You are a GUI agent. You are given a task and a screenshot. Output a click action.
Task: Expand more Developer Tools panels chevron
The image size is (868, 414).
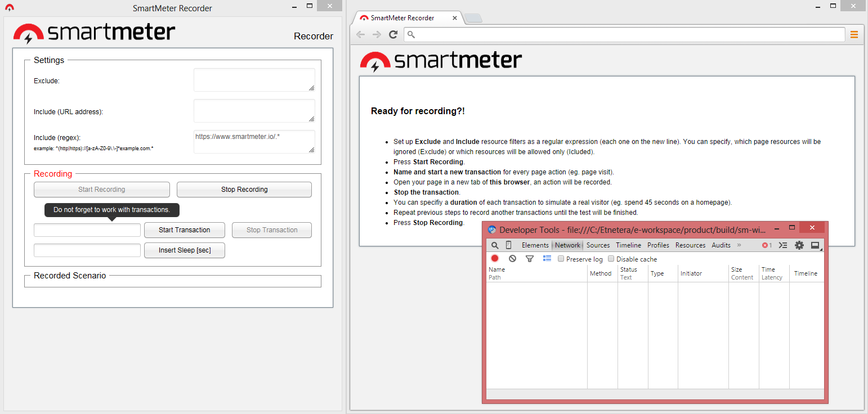coord(739,245)
